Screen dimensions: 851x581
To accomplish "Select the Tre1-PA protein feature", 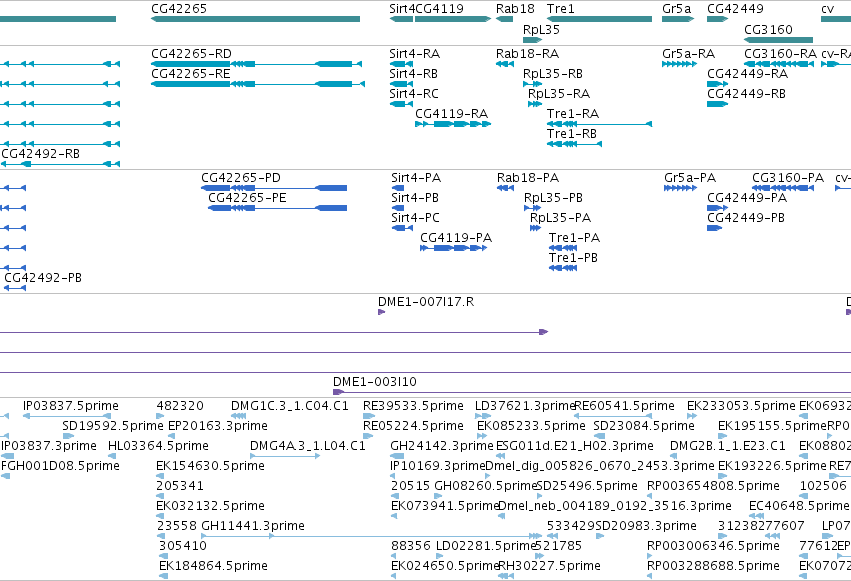I will click(x=563, y=248).
